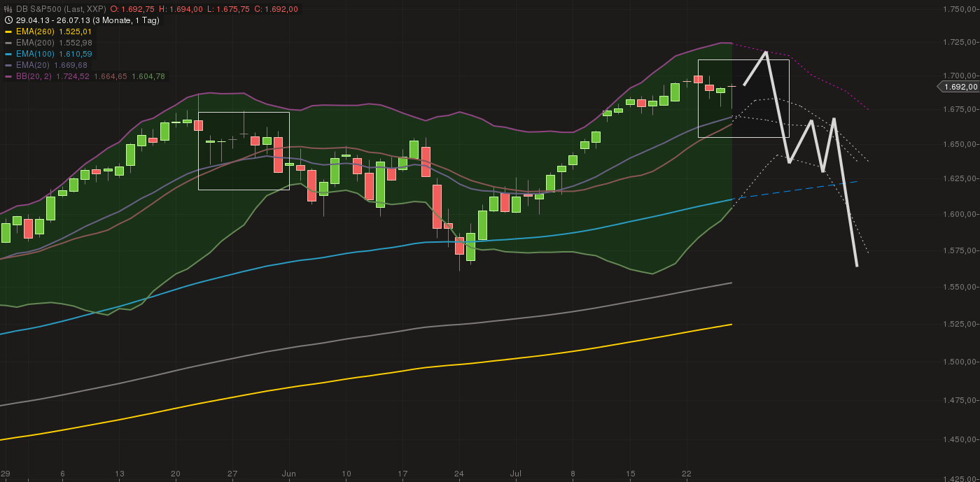
Task: Click the yellow EMA(260) color swatch
Action: (x=8, y=31)
